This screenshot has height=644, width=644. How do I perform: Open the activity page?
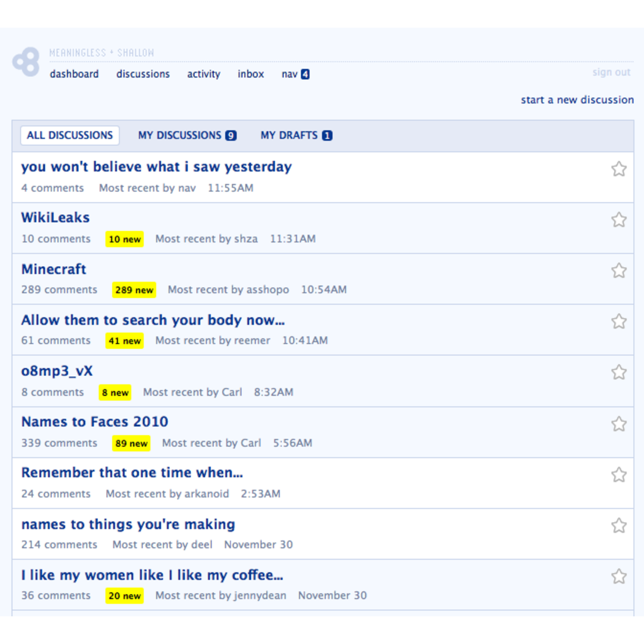(204, 74)
